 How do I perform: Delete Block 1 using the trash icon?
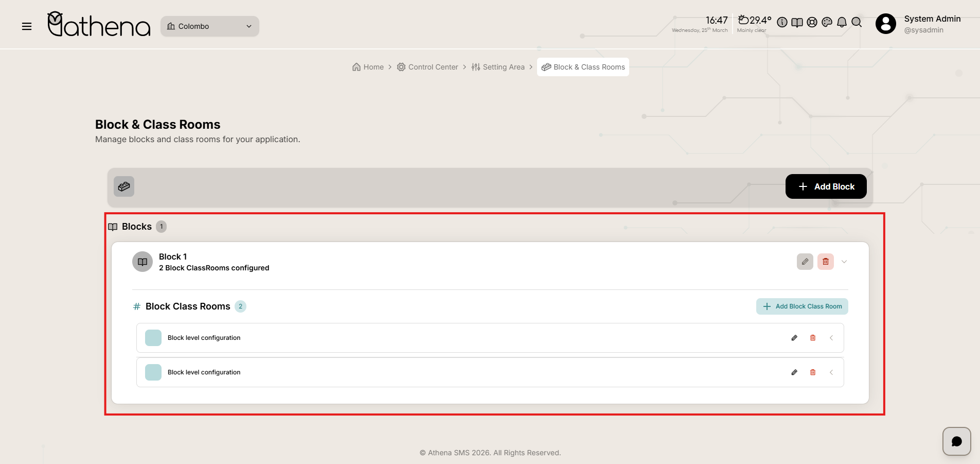click(825, 262)
